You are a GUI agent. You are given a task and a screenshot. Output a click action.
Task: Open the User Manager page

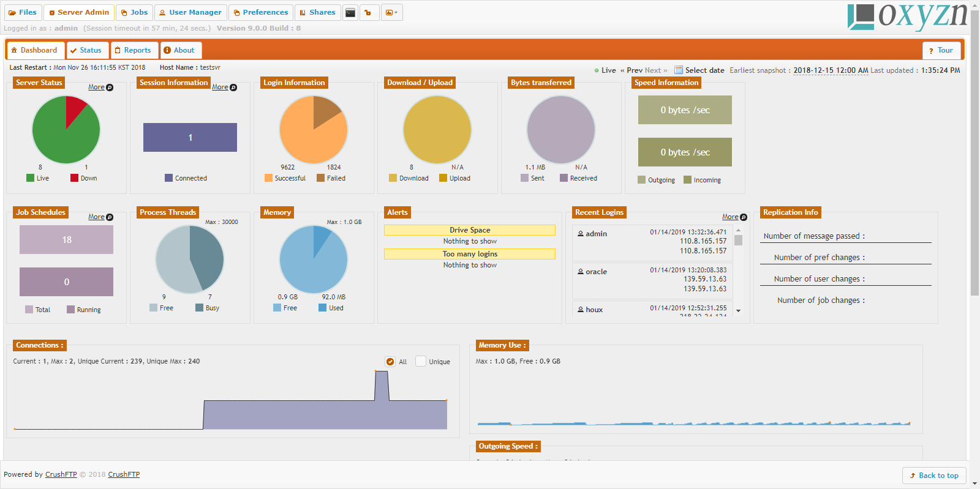click(x=190, y=13)
